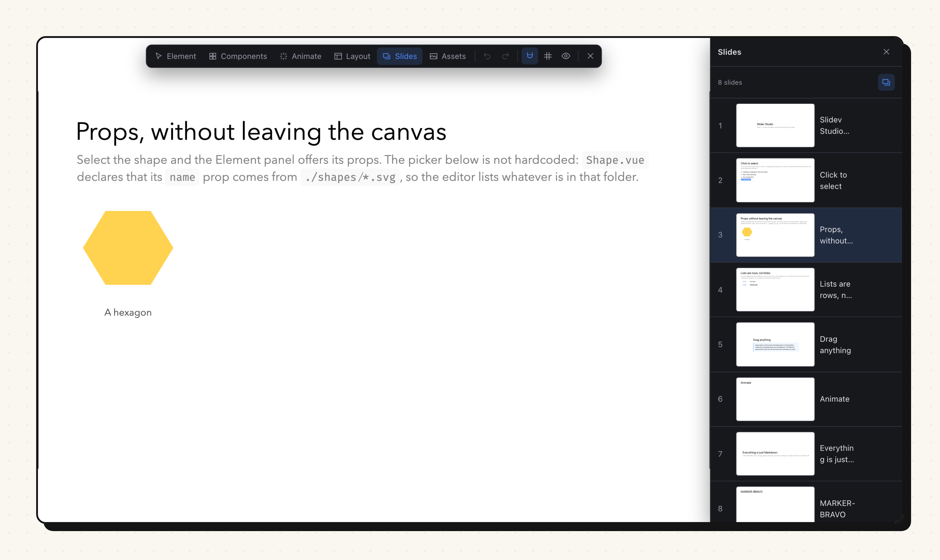Click the 'MARKER-BRAVO' slide title text
Image resolution: width=940 pixels, height=560 pixels.
837,509
